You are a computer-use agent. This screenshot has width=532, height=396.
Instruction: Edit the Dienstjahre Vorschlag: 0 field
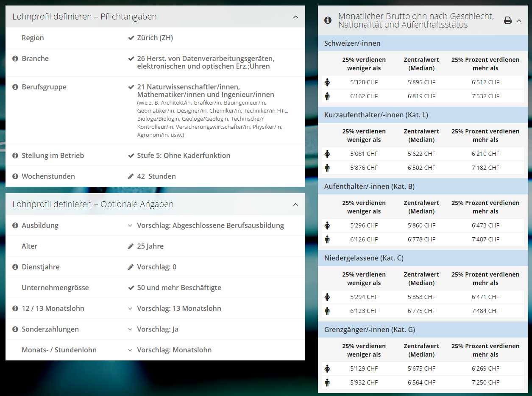[x=156, y=267]
